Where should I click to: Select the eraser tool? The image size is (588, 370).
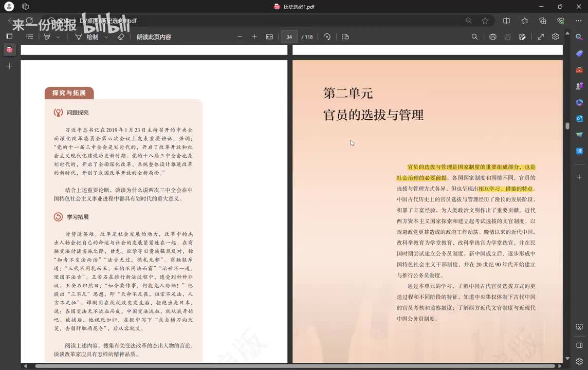[x=121, y=36]
